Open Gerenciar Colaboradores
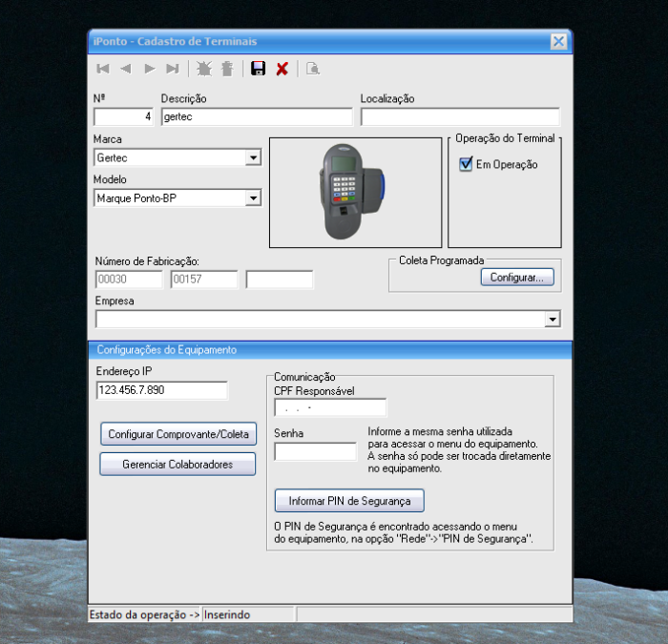This screenshot has width=668, height=644. pos(178,465)
